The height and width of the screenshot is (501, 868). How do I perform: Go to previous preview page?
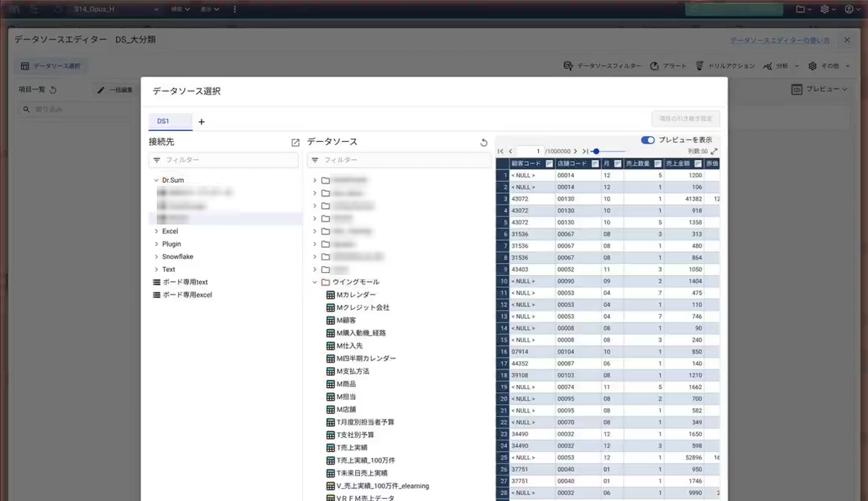[x=511, y=151]
